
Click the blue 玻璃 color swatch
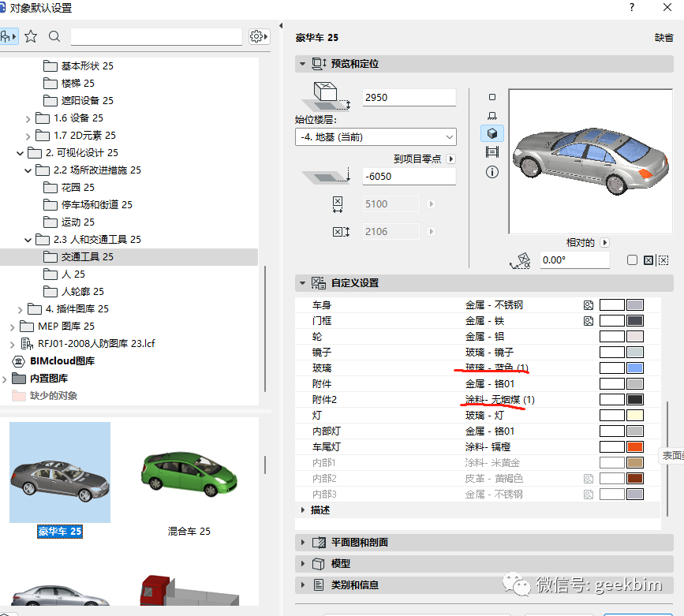[x=635, y=368]
